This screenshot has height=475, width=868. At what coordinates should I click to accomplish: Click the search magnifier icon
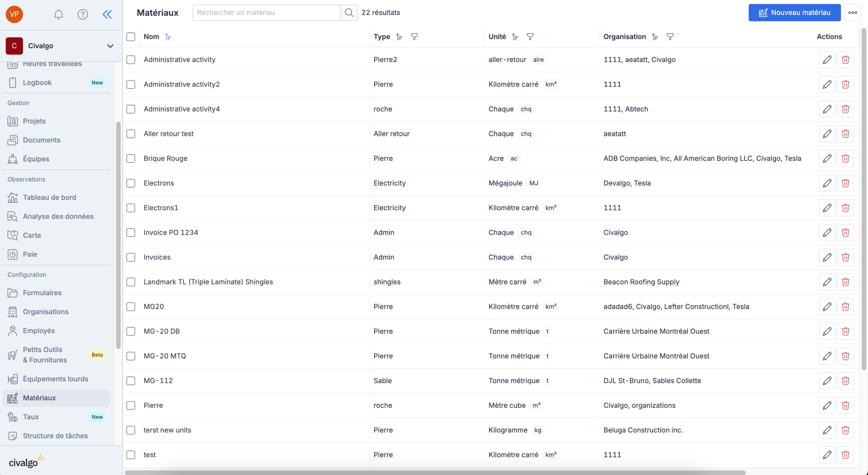coord(349,12)
